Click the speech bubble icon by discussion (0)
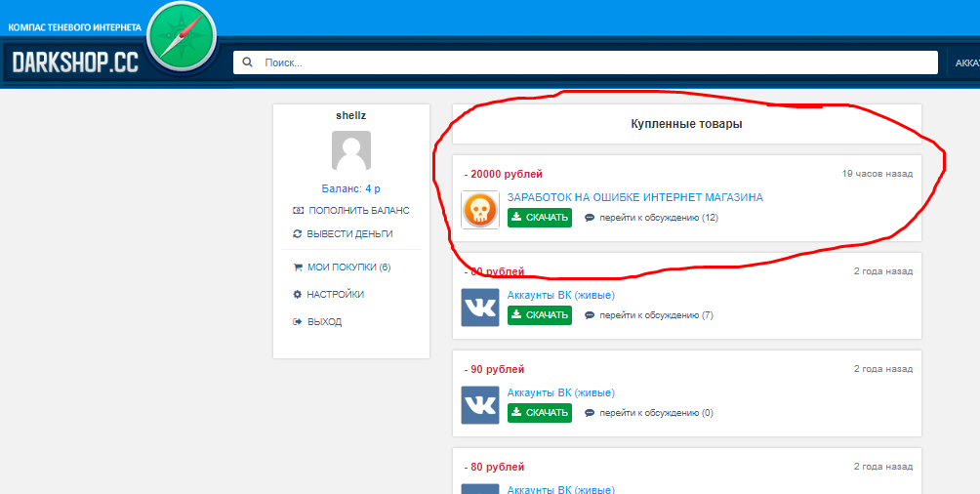The height and width of the screenshot is (494, 980). (x=590, y=413)
